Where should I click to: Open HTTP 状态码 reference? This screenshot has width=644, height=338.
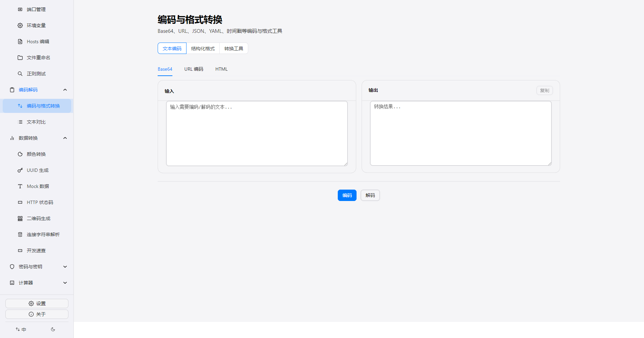click(37, 202)
